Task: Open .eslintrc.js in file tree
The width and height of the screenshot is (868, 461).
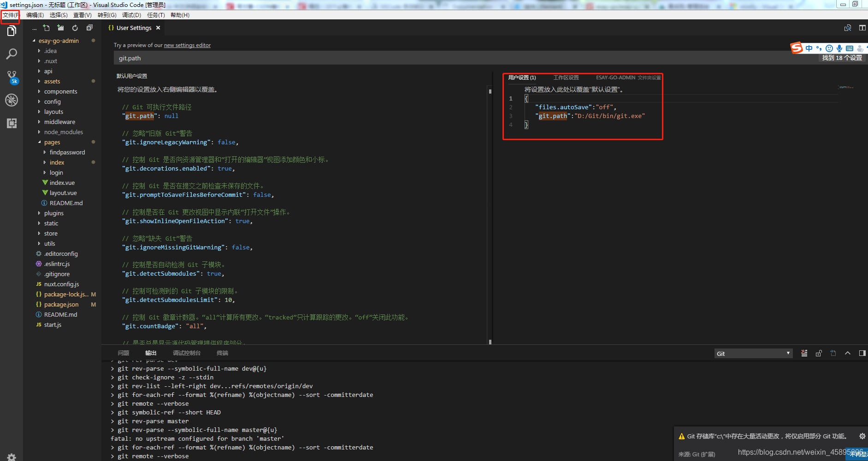Action: coord(57,264)
